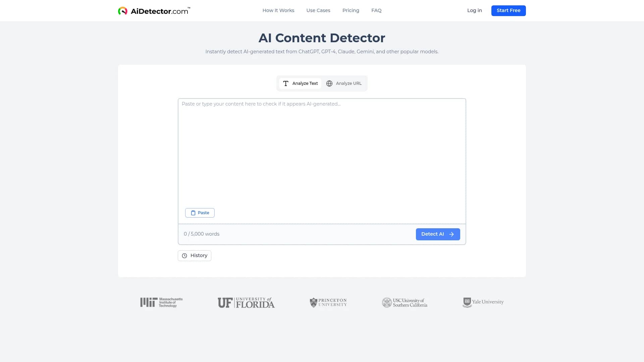Open the Pricing menu item

point(351,10)
